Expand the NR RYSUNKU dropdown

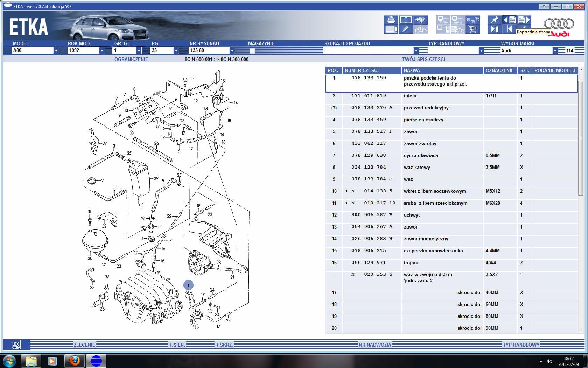[232, 51]
